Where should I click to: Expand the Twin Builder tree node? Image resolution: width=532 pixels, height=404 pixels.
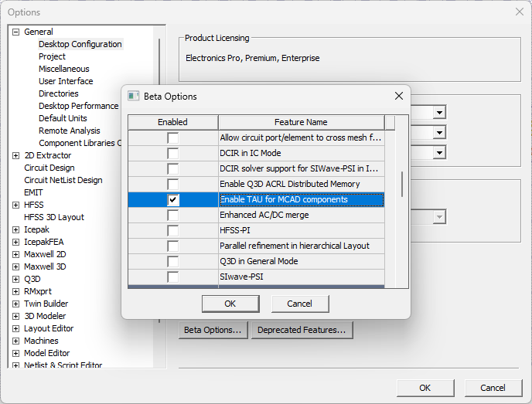[15, 304]
